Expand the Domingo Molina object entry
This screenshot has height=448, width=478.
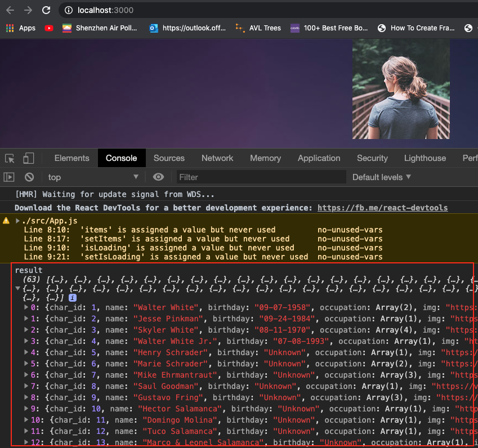[26, 420]
